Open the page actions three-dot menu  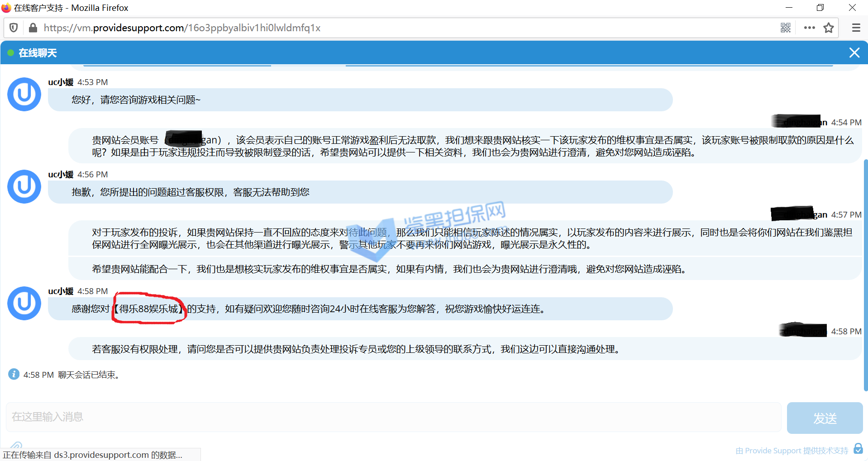click(809, 28)
